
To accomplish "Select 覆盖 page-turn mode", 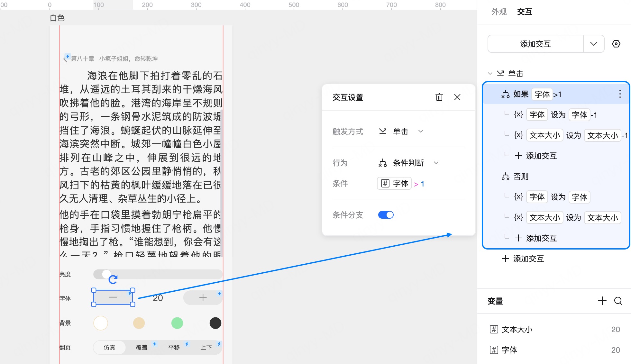I will [142, 347].
